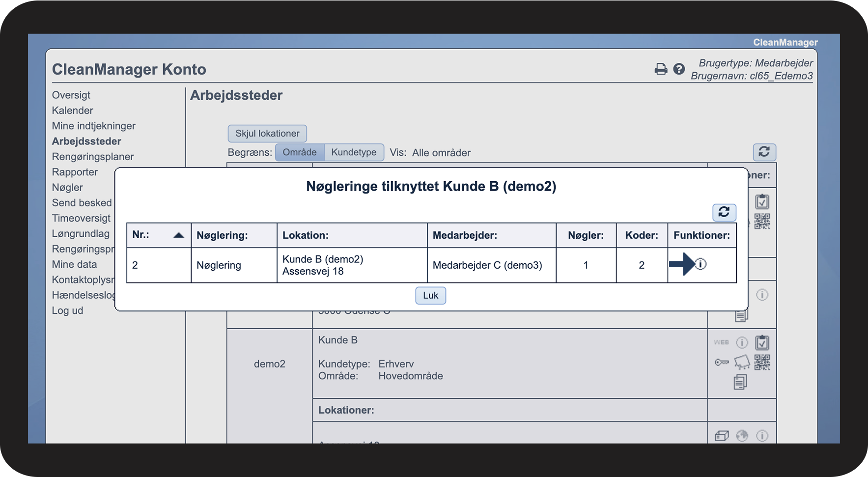Viewport: 868px width, 477px height.
Task: Refresh the Arbejdssteder list behind the dialog
Action: coord(764,152)
